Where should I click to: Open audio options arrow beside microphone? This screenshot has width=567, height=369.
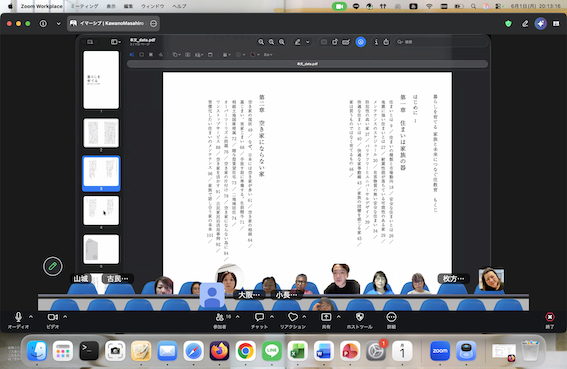[x=31, y=317]
